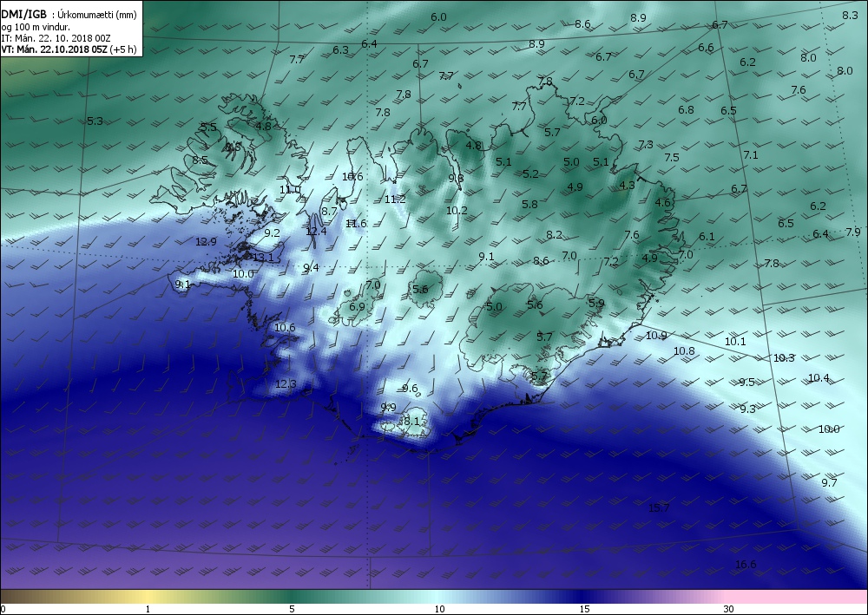Image resolution: width=868 pixels, height=615 pixels.
Task: Click the 12.3 value on the southwest peninsula
Action: [x=286, y=383]
